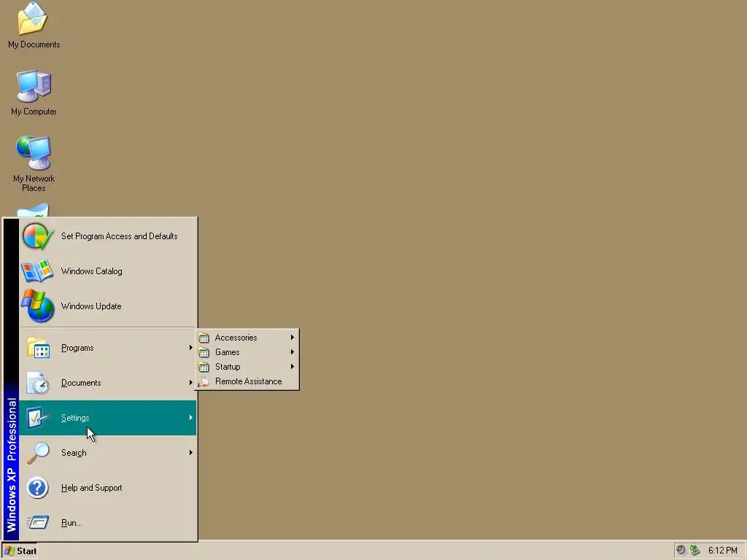Click the highlighted "Settings" label
The height and width of the screenshot is (560, 747).
[x=75, y=418]
